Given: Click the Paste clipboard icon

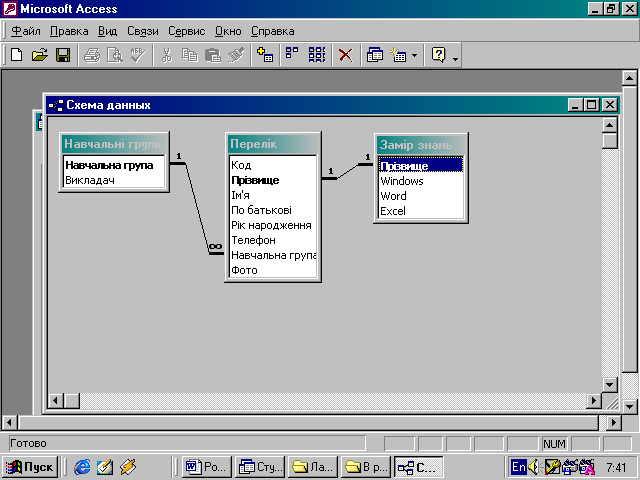Looking at the screenshot, I should click(x=213, y=55).
